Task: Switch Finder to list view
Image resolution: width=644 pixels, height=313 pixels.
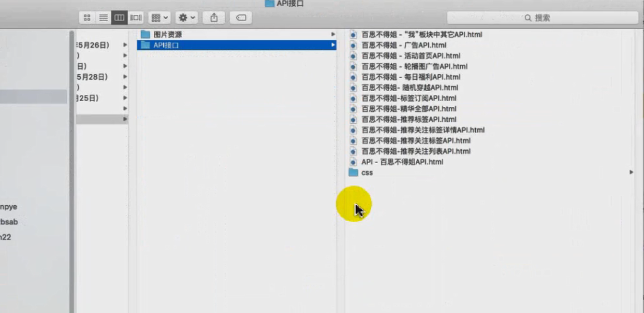Action: coord(103,18)
